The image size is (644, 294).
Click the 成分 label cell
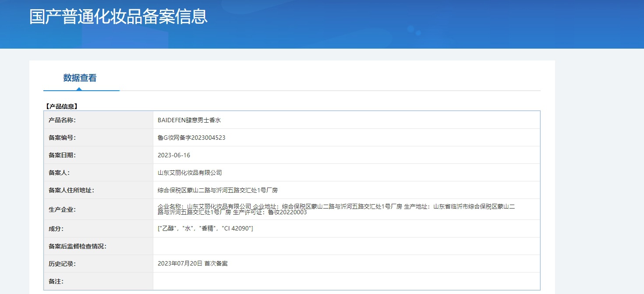pos(99,229)
